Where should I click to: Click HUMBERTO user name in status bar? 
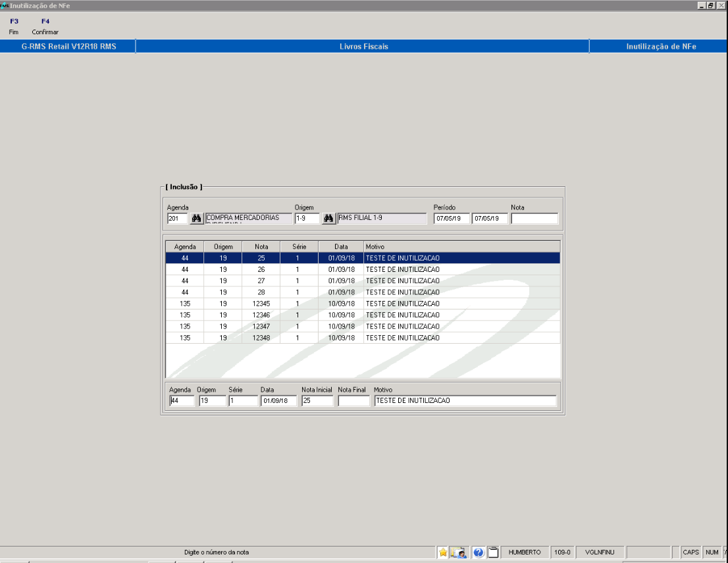[525, 552]
